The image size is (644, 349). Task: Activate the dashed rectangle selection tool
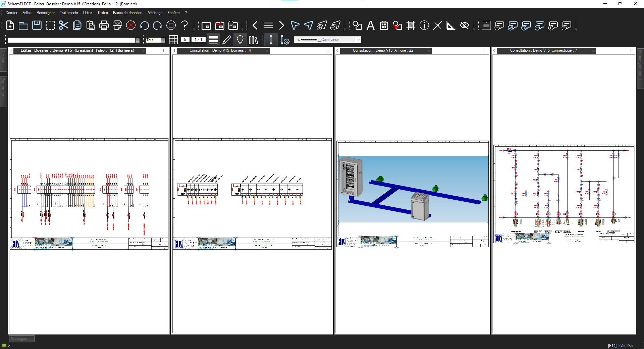(50, 26)
